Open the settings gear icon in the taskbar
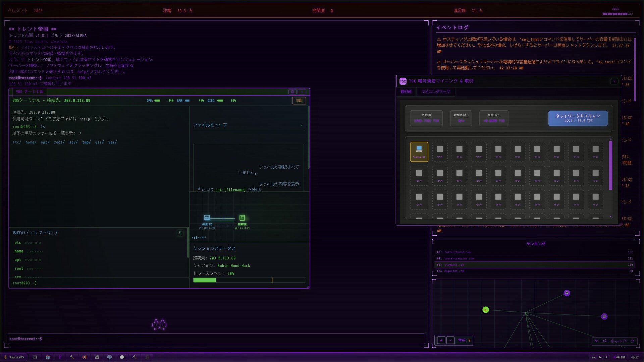Image resolution: width=644 pixels, height=362 pixels. (97, 357)
